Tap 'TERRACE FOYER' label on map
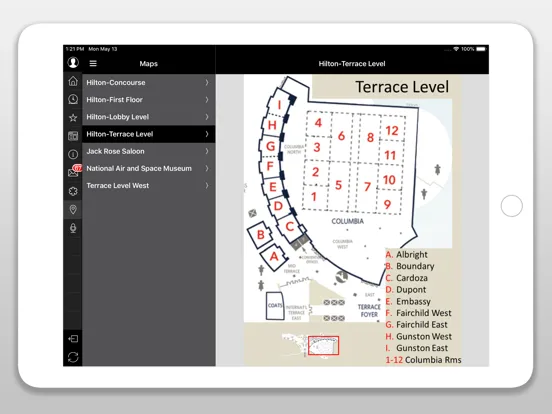The height and width of the screenshot is (414, 552). pos(369,310)
